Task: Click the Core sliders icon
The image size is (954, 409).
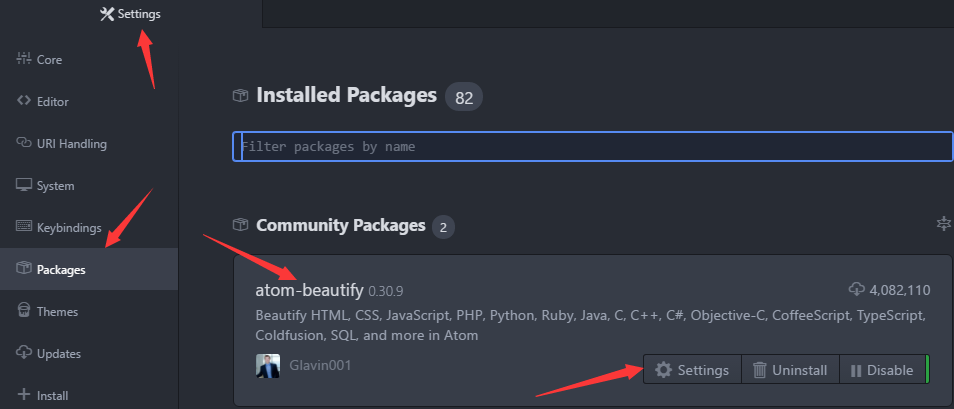Action: pyautogui.click(x=23, y=59)
